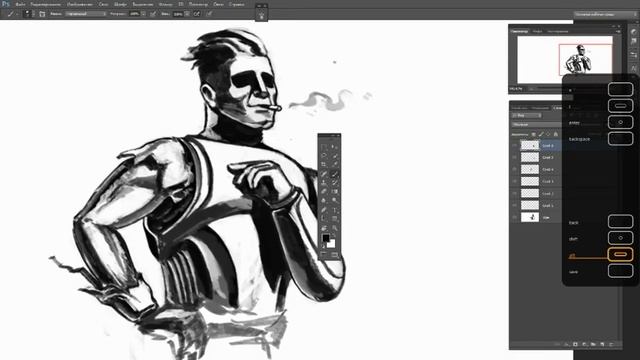Select the Pen tool
The image size is (640, 360).
coord(323,210)
